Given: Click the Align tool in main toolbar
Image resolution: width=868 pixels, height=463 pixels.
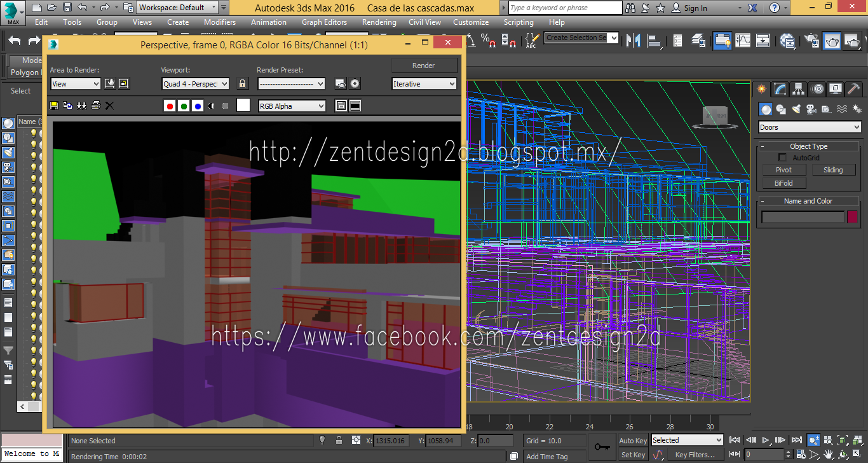Looking at the screenshot, I should pos(653,40).
